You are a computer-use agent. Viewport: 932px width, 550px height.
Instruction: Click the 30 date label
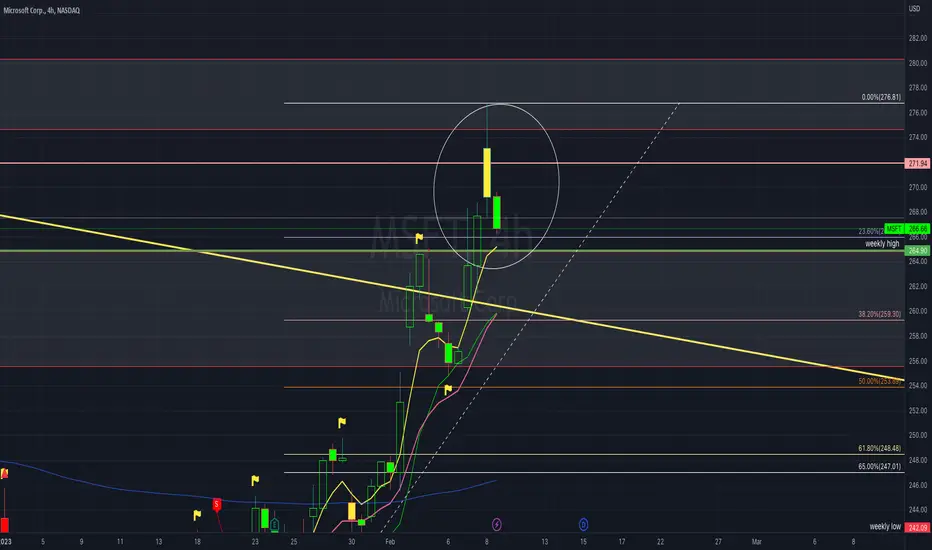click(x=351, y=542)
